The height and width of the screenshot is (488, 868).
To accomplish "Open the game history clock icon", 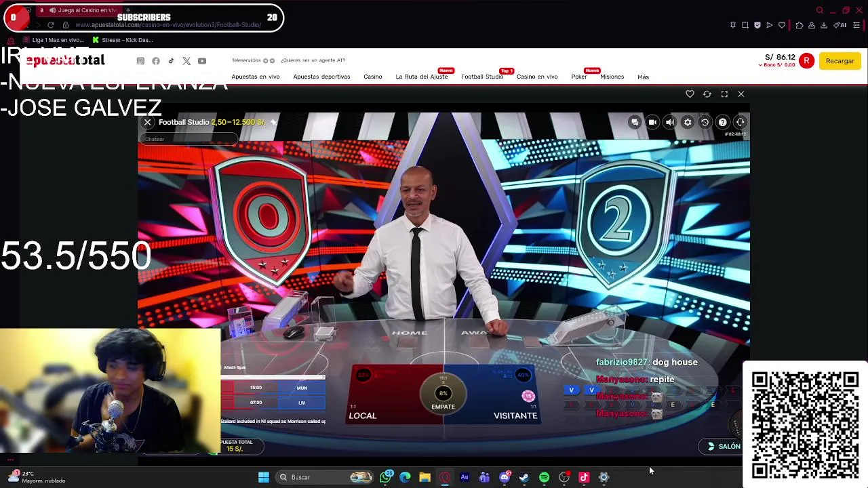I will click(x=705, y=122).
